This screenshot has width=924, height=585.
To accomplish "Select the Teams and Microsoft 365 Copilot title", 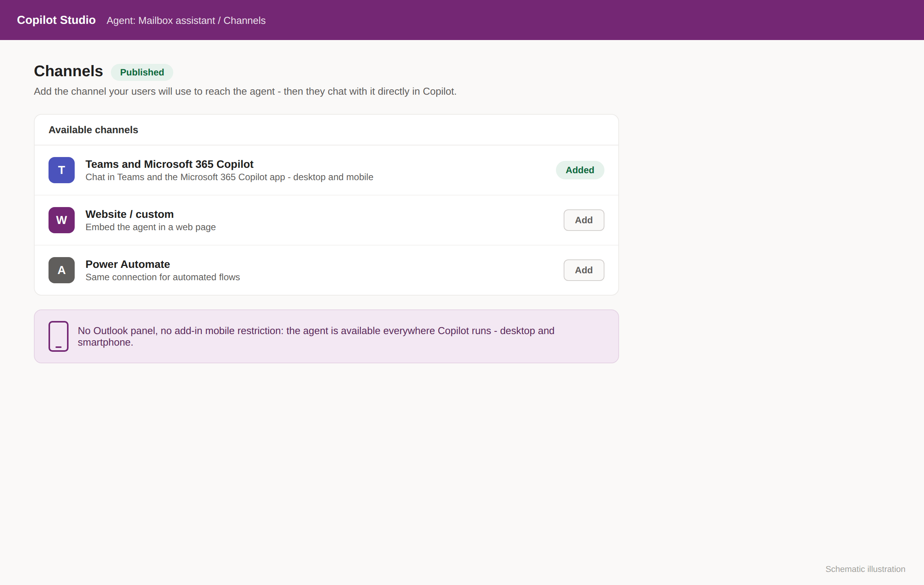I will coord(169,164).
